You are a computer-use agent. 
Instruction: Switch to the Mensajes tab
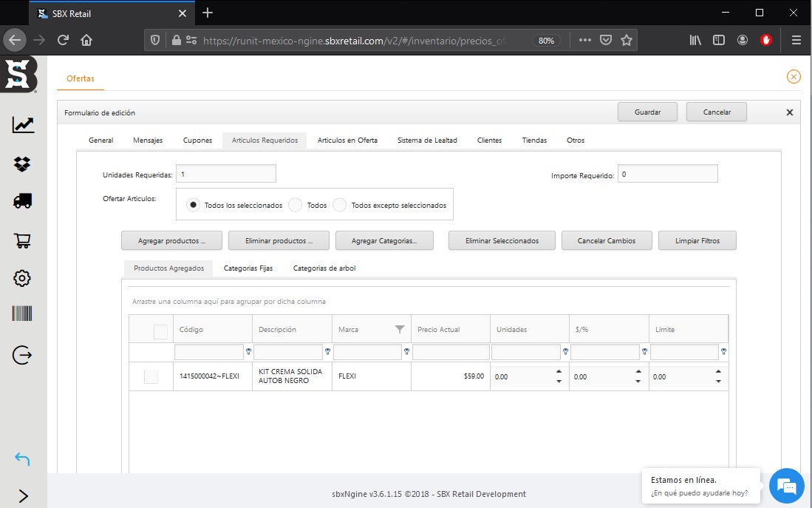[148, 140]
